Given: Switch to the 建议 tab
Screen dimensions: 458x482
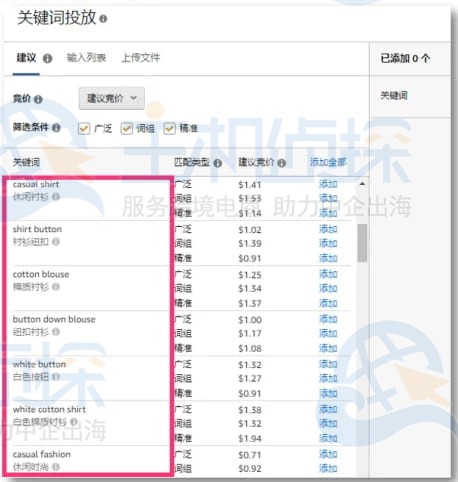Looking at the screenshot, I should tap(26, 58).
